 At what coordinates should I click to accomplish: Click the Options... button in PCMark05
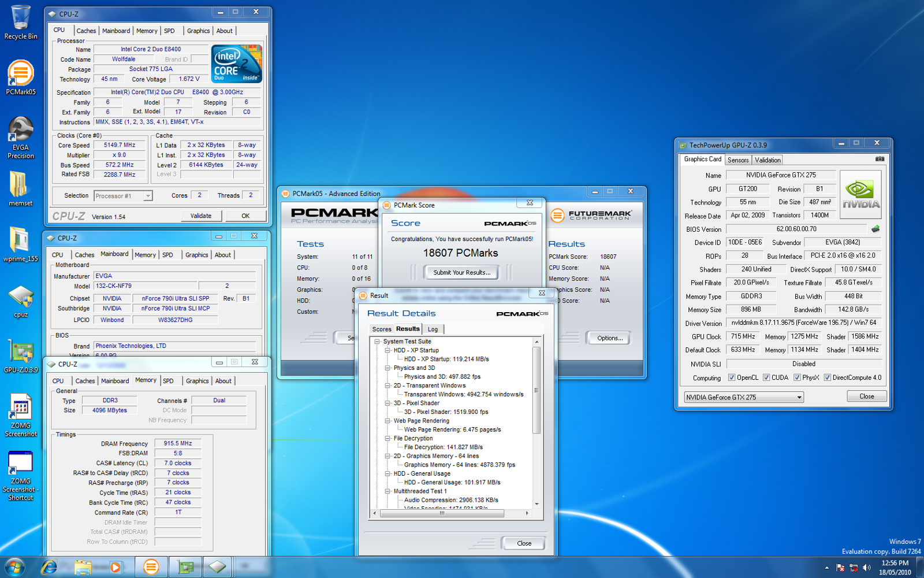pos(609,338)
